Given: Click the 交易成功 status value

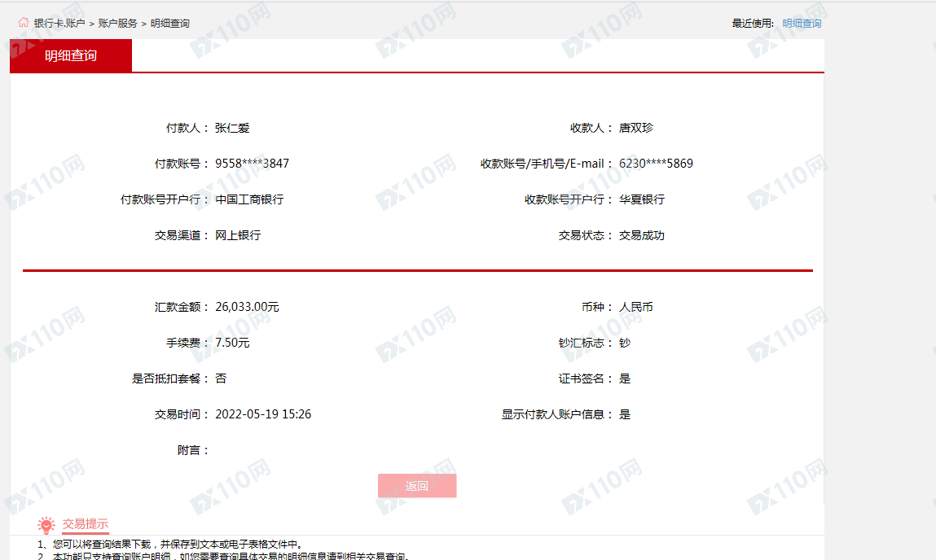Looking at the screenshot, I should click(x=642, y=235).
